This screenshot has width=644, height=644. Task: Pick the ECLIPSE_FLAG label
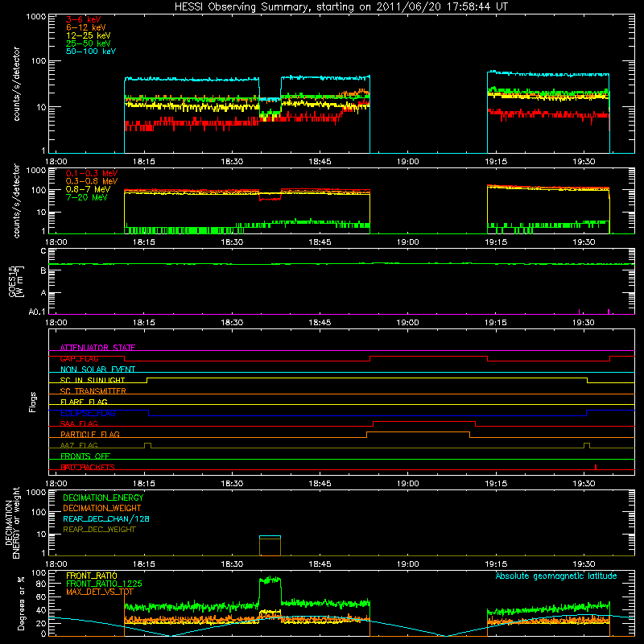(88, 413)
